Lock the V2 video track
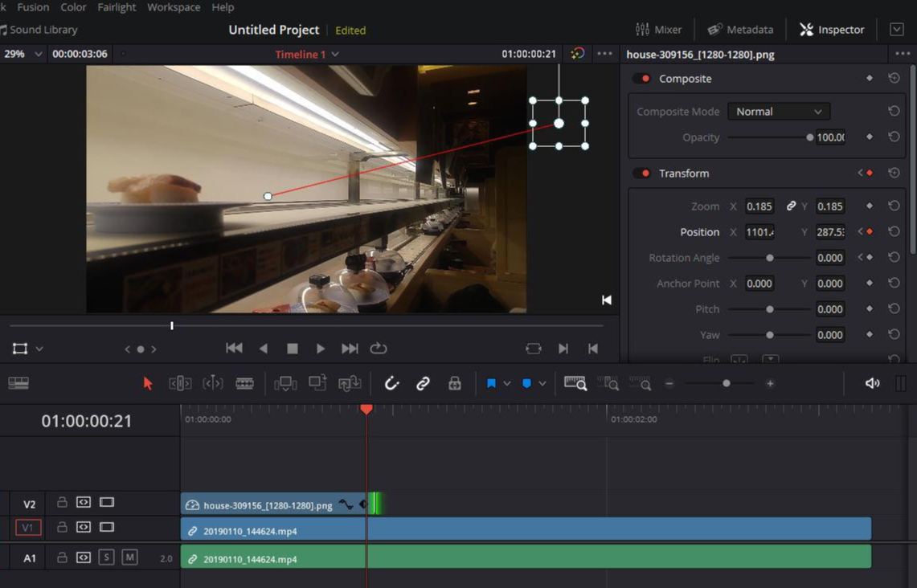This screenshot has height=588, width=917. (x=62, y=502)
